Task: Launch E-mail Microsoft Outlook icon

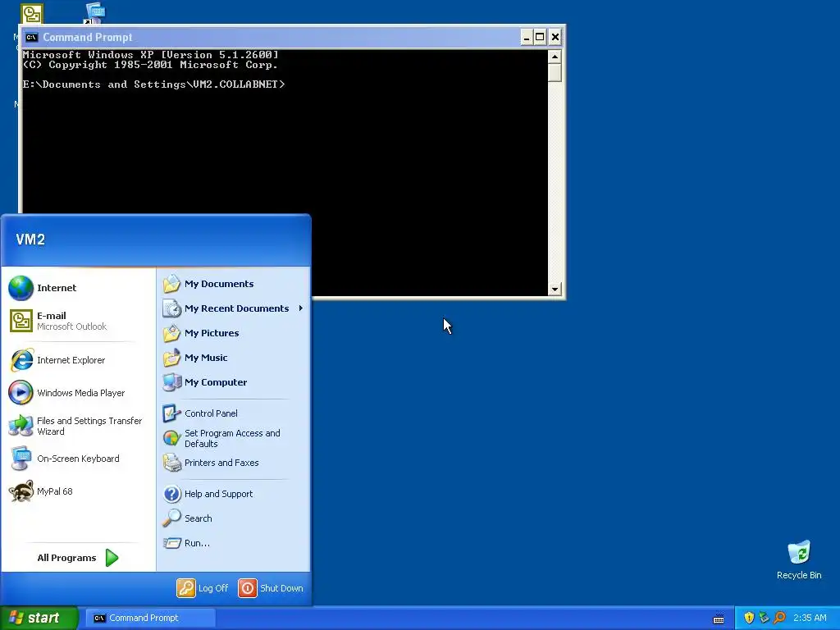Action: coord(21,321)
